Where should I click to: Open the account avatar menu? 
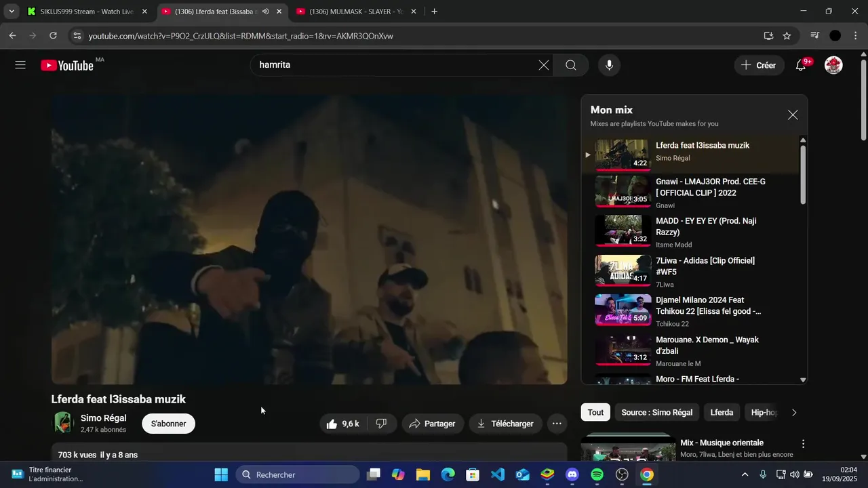833,65
